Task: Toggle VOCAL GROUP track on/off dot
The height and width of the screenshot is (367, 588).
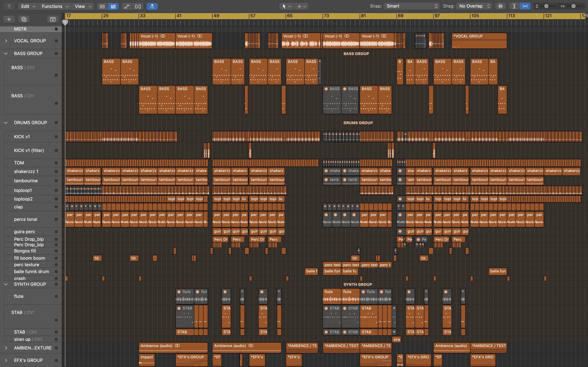Action: click(x=56, y=41)
